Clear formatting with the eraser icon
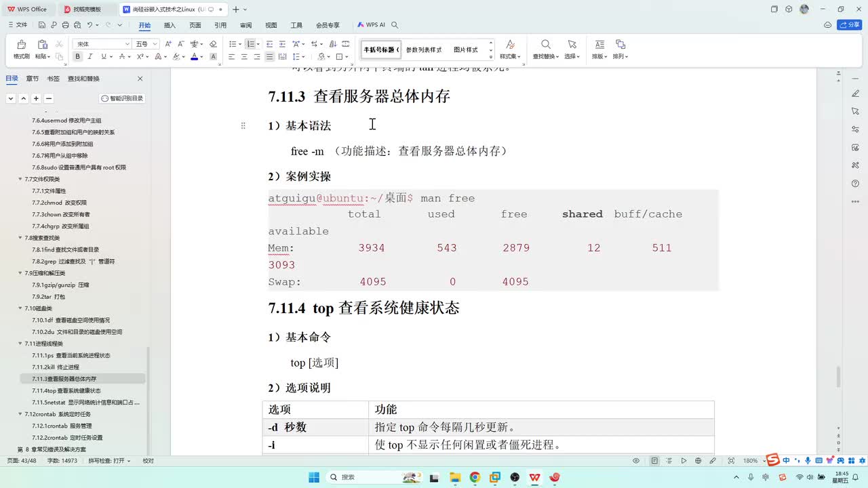Viewport: 868px width, 488px height. click(213, 44)
